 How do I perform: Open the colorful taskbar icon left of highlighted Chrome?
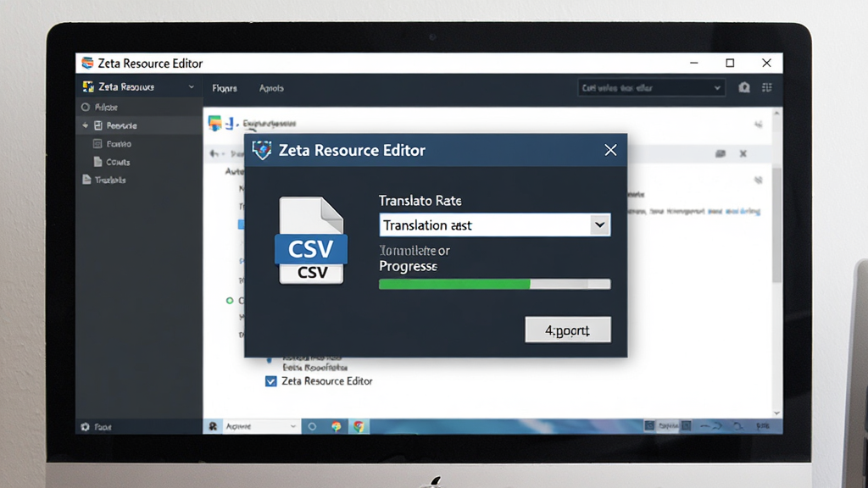336,426
